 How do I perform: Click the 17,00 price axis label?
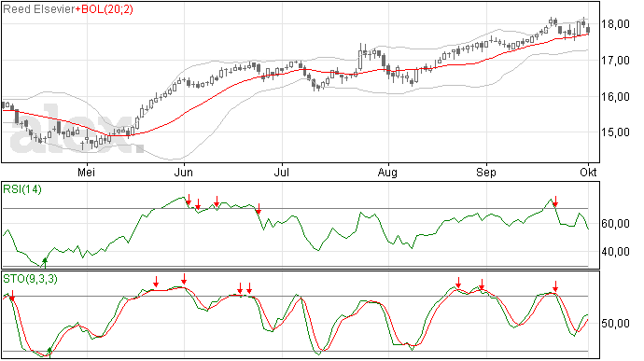pos(615,61)
